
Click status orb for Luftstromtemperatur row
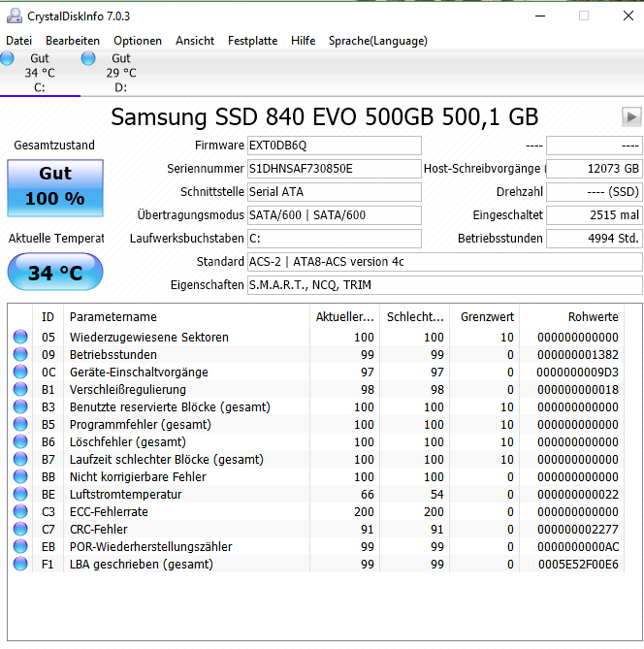[x=20, y=494]
